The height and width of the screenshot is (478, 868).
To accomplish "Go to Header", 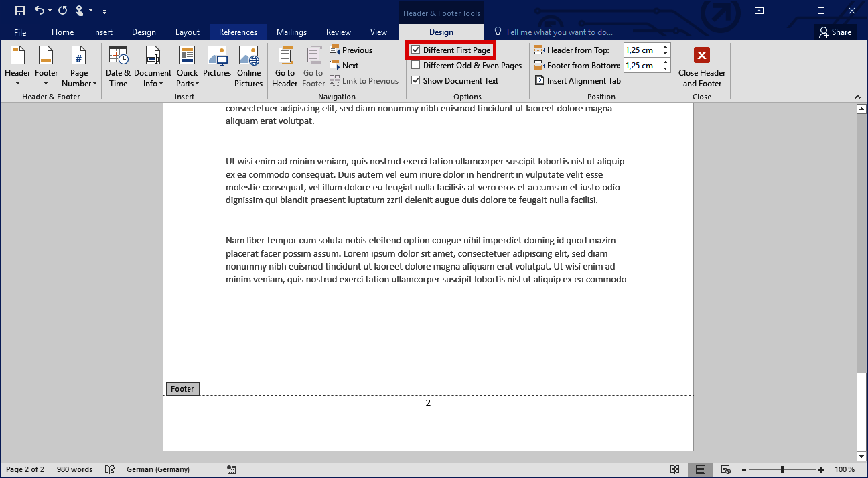I will (284, 66).
